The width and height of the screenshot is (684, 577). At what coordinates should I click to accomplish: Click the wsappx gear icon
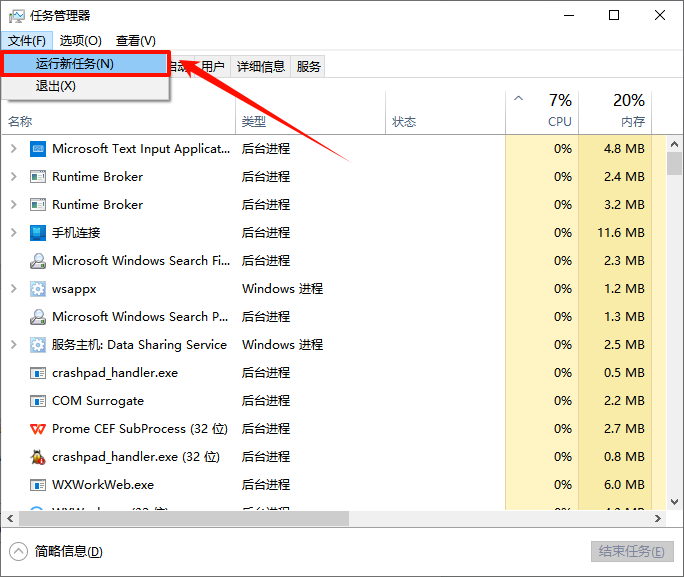pyautogui.click(x=38, y=289)
